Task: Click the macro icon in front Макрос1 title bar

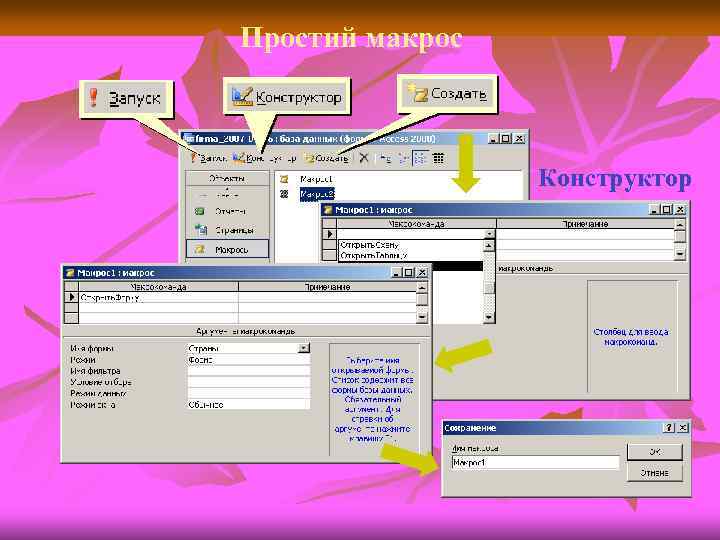Action: coord(69,273)
